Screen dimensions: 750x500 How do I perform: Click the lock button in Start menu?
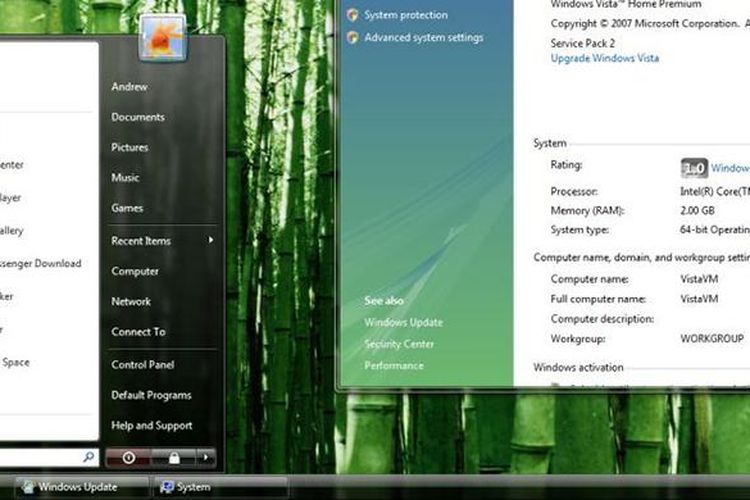click(x=174, y=458)
